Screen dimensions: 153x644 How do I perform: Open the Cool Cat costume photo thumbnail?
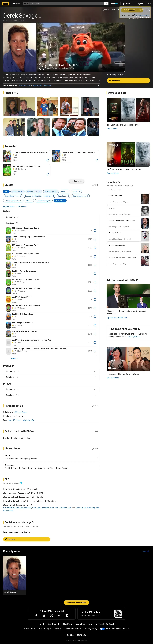coord(47,106)
